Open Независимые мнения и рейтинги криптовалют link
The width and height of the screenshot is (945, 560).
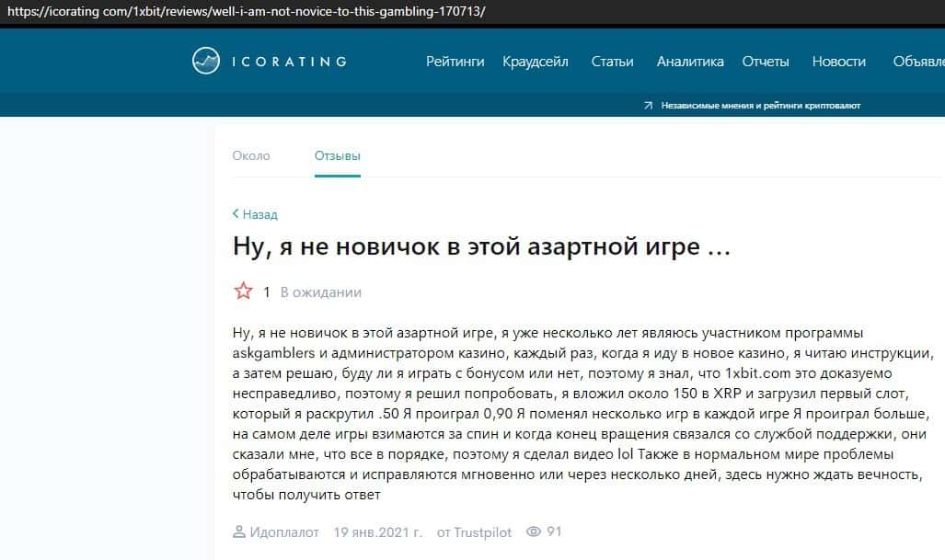[x=761, y=106]
